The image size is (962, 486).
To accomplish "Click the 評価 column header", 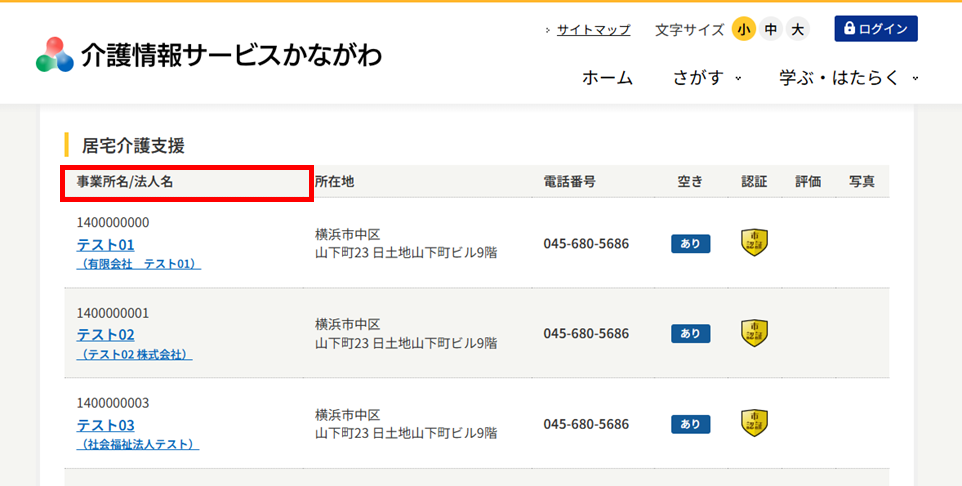I will click(x=808, y=182).
